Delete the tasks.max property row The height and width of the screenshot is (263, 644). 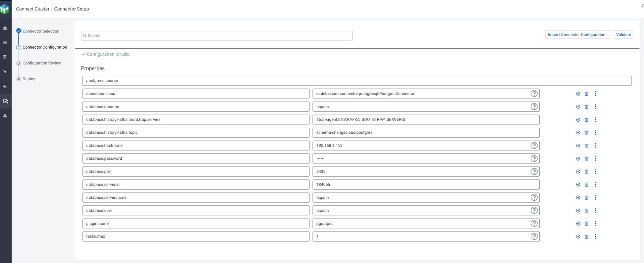(x=586, y=237)
